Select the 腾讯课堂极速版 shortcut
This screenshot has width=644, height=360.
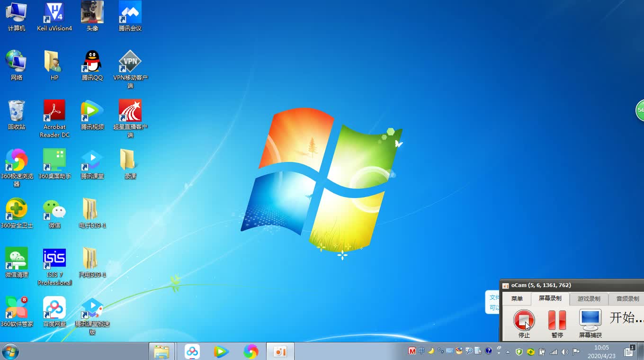[92, 315]
